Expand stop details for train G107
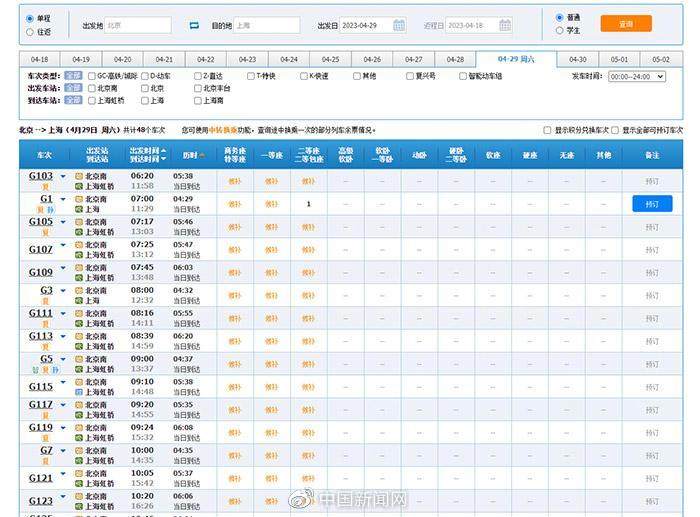Screen dimensions: 700x517 [x=63, y=249]
